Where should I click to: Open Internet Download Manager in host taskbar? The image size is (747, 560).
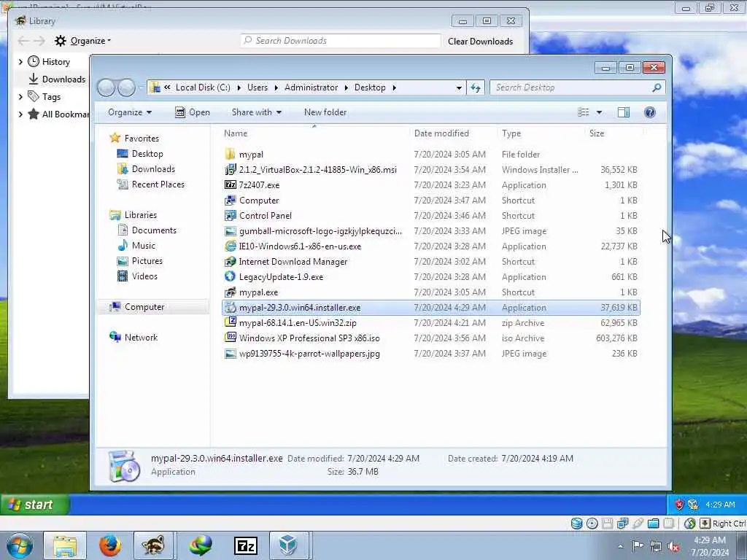pyautogui.click(x=201, y=545)
